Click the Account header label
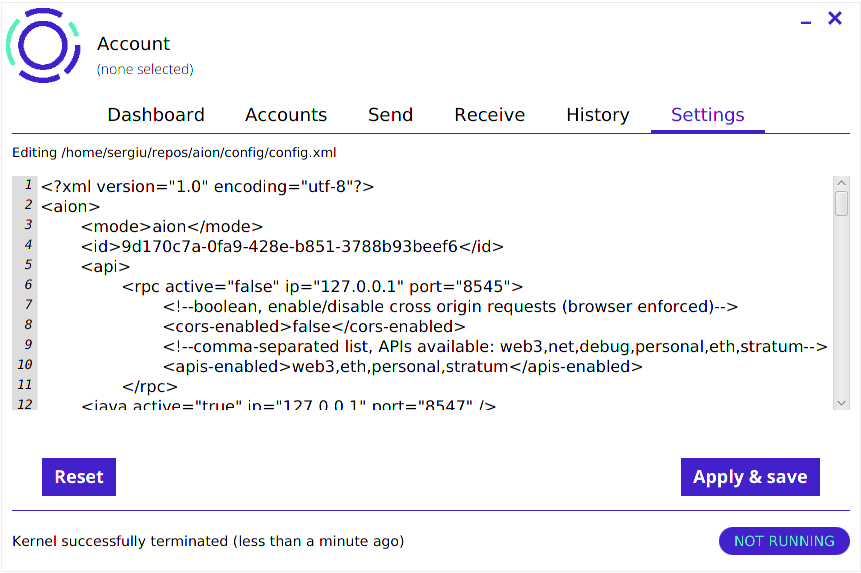This screenshot has width=861, height=573. pyautogui.click(x=133, y=43)
